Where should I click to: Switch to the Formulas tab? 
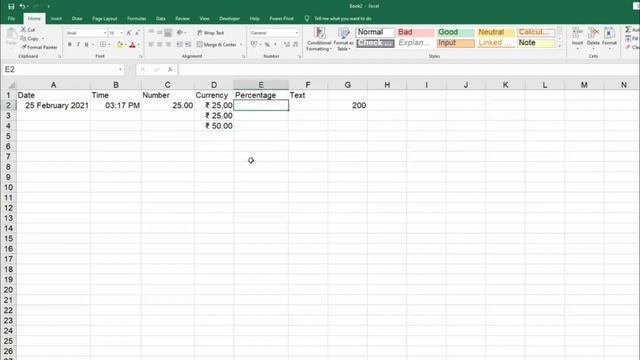pos(136,18)
